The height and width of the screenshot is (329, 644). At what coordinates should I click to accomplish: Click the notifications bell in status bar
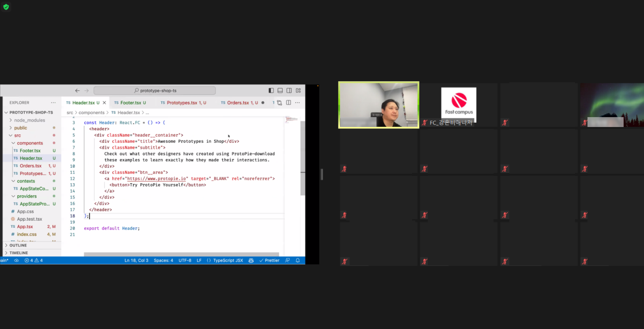[298, 260]
